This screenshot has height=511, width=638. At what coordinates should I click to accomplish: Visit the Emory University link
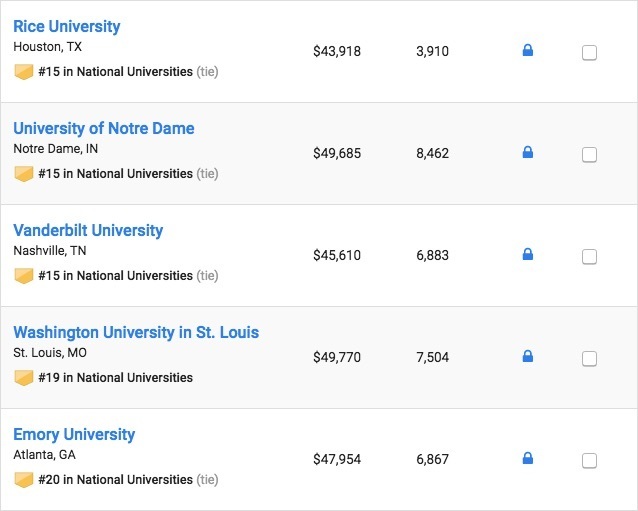74,434
